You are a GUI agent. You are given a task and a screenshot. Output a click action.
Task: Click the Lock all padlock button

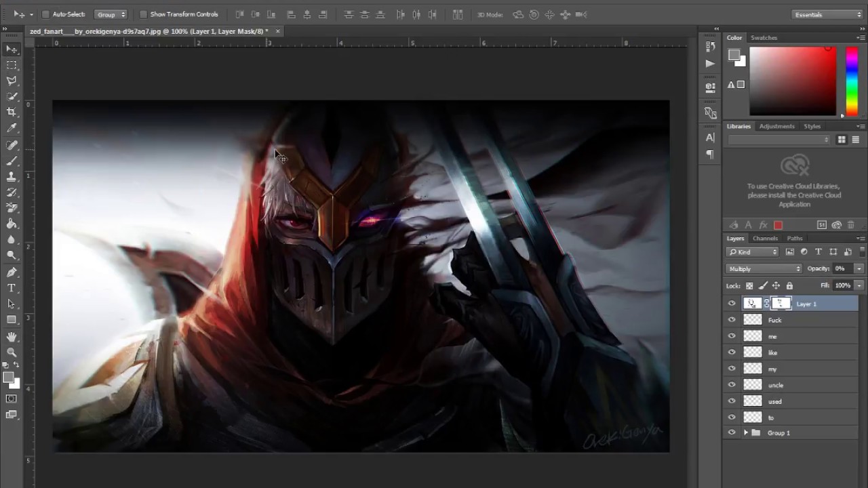click(789, 285)
